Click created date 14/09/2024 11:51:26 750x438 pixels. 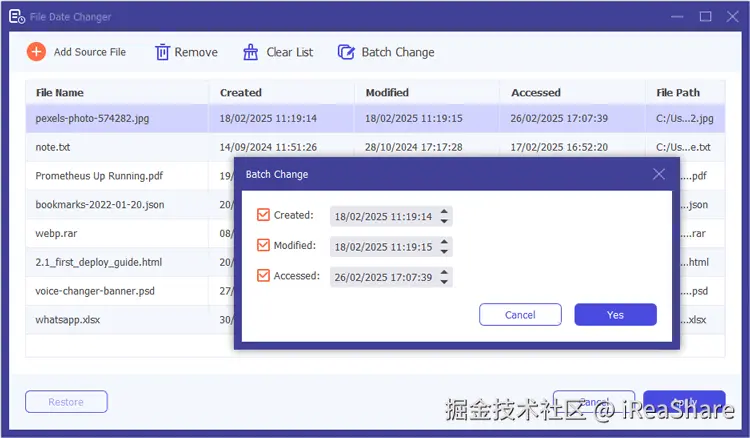pos(268,147)
